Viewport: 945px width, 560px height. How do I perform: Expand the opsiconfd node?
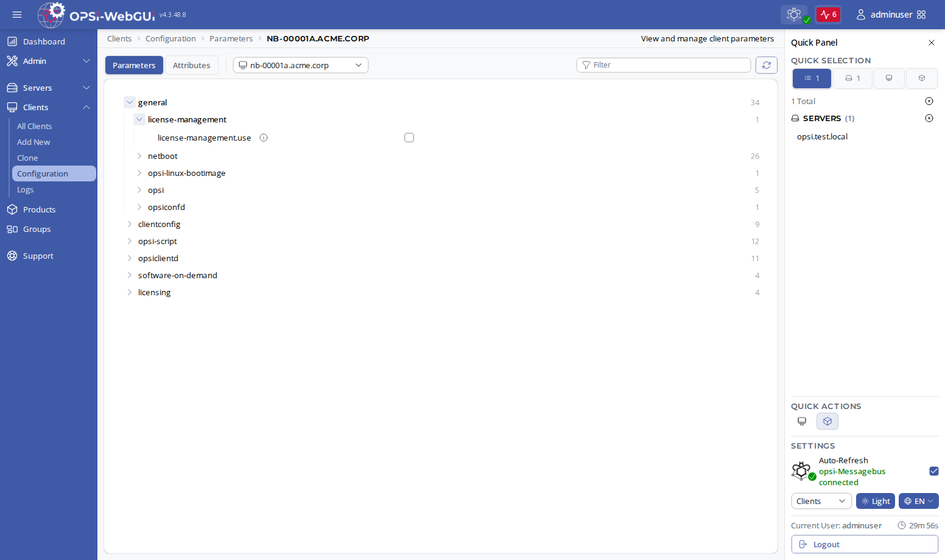[139, 207]
